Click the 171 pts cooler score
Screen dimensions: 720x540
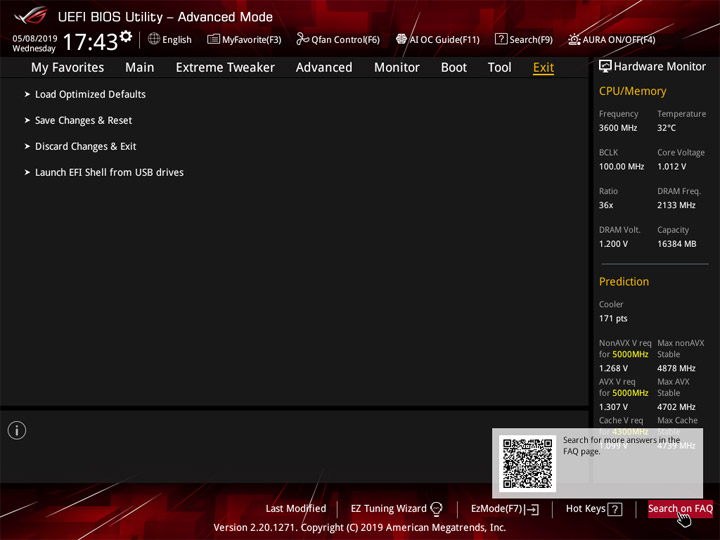(x=613, y=318)
